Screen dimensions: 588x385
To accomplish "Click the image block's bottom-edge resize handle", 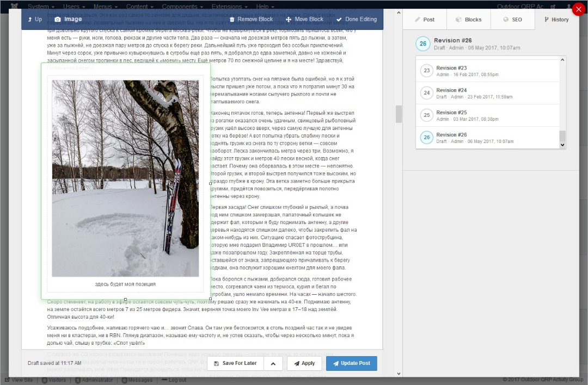I will click(x=125, y=299).
